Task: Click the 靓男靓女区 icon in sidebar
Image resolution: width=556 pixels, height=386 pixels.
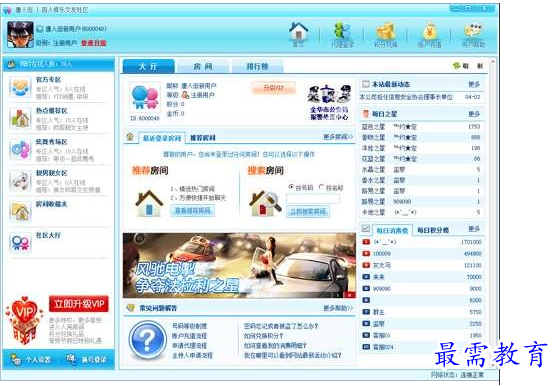Action: [x=20, y=181]
